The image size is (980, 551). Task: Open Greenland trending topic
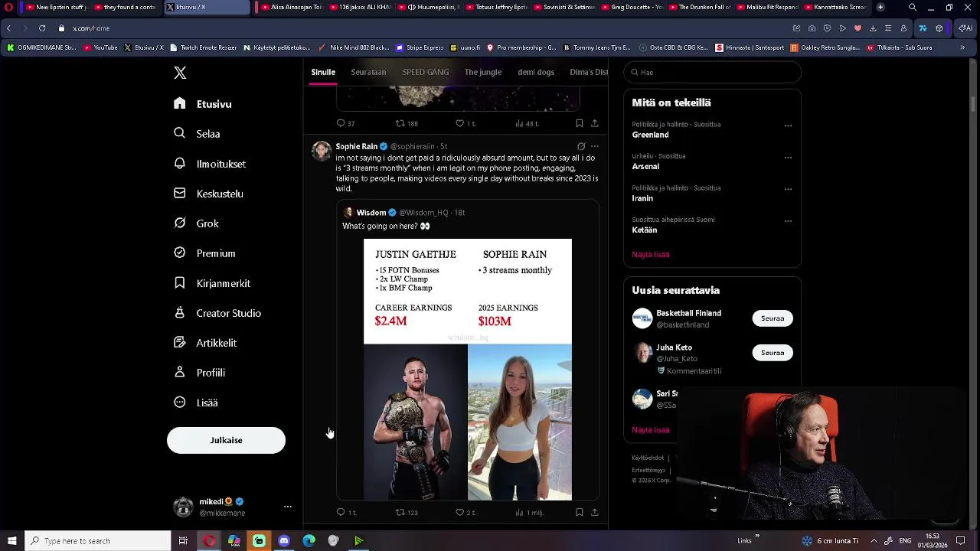click(650, 135)
